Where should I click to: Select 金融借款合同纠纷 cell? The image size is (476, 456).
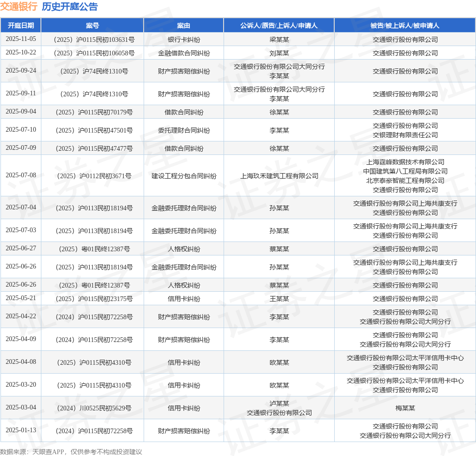click(x=184, y=53)
